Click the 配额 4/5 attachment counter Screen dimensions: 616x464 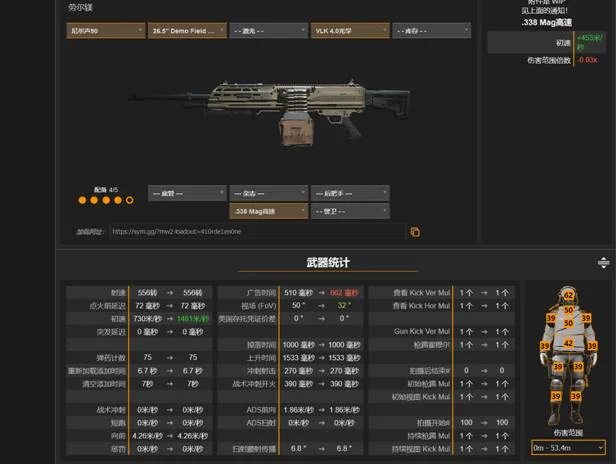pyautogui.click(x=106, y=190)
